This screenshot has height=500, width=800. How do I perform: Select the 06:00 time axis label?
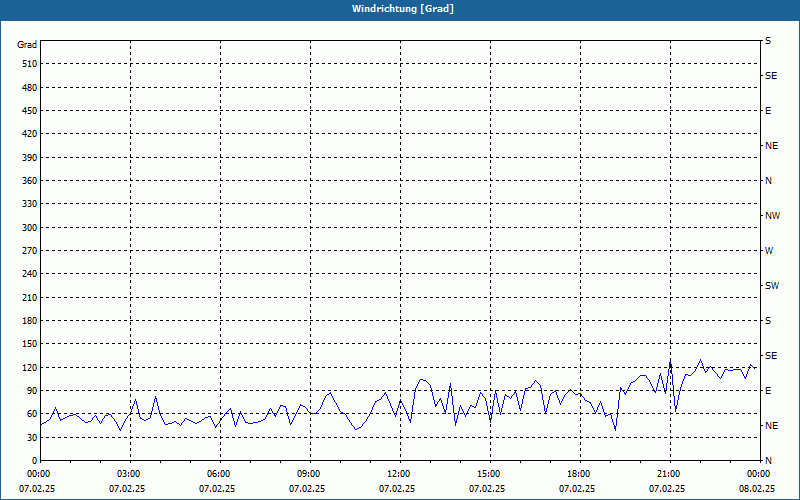219,474
